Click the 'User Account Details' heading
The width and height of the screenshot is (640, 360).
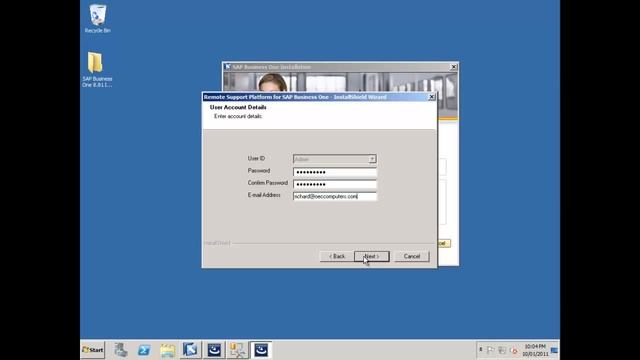click(238, 107)
